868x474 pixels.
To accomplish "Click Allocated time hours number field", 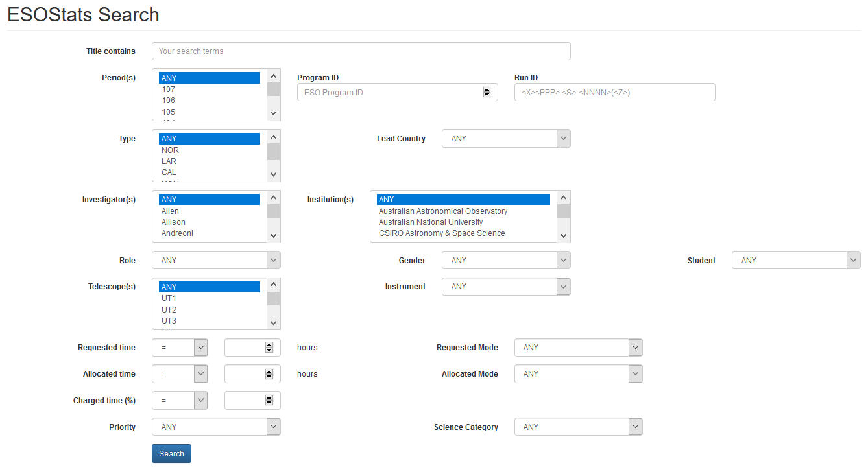I will 252,374.
